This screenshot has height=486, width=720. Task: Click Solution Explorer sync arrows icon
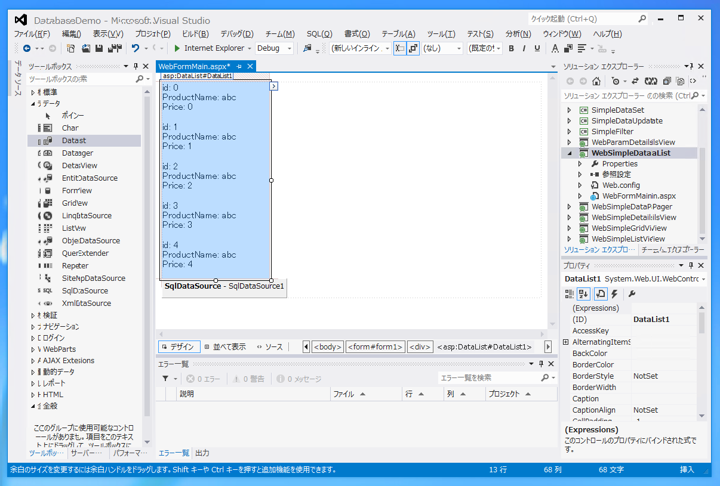pyautogui.click(x=635, y=81)
